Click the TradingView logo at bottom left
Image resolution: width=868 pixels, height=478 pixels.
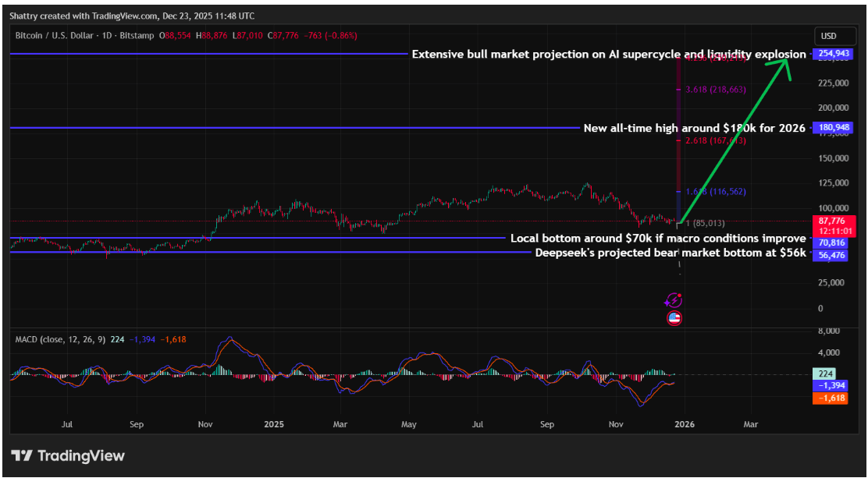click(68, 456)
